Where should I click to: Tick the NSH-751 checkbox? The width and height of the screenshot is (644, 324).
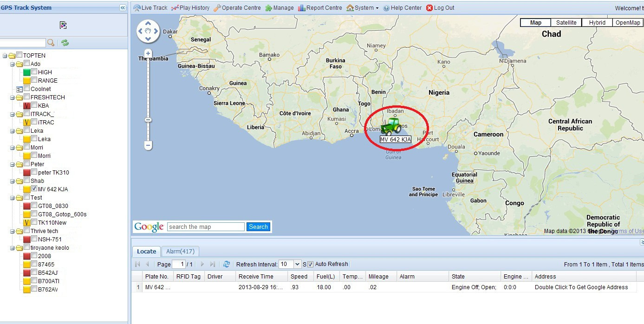34,239
